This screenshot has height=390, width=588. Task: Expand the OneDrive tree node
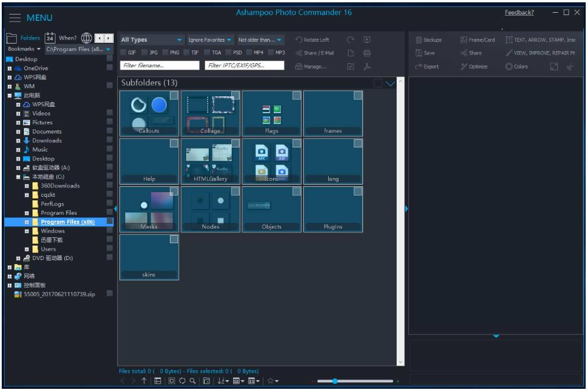tap(9, 68)
